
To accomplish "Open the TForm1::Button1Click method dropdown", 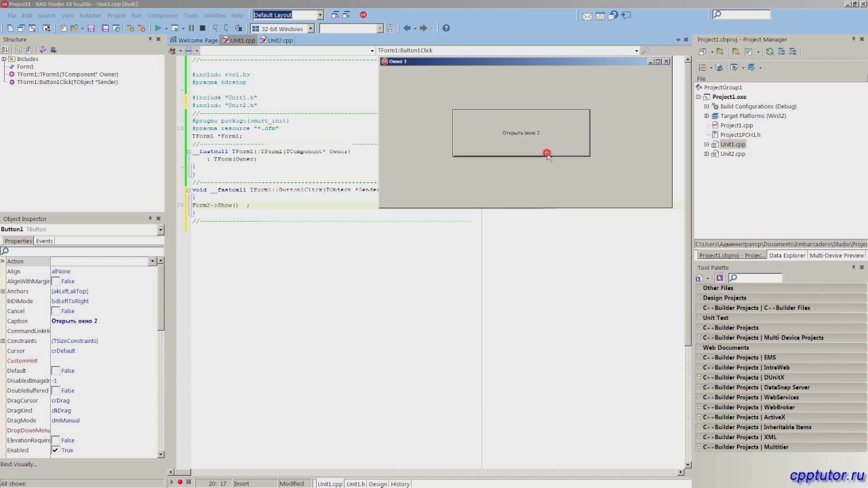I will coord(636,50).
